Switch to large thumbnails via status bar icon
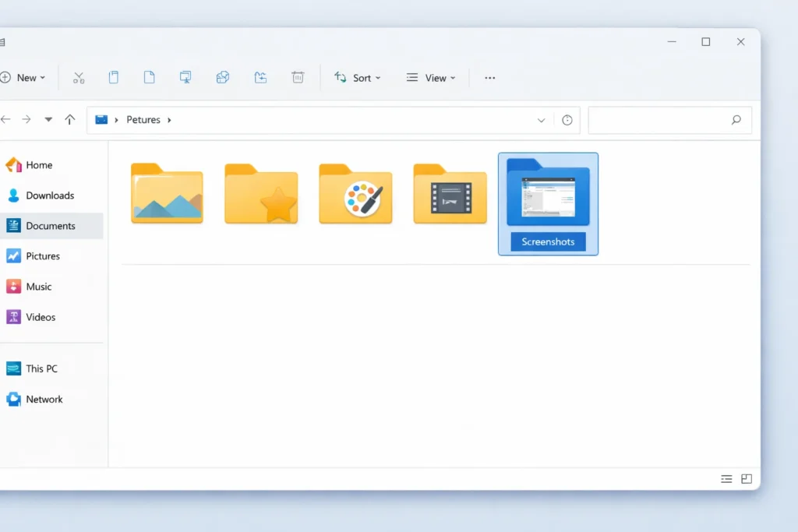The image size is (798, 532). point(747,478)
